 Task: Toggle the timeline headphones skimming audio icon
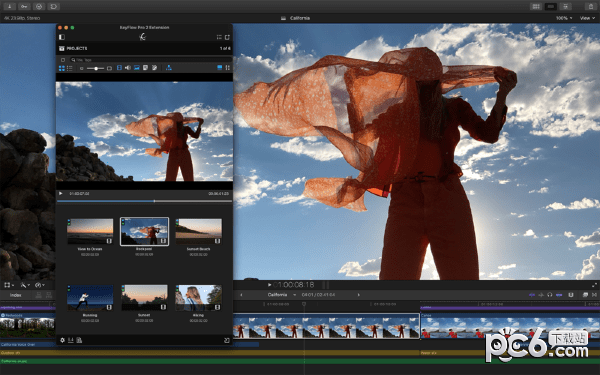coord(549,295)
